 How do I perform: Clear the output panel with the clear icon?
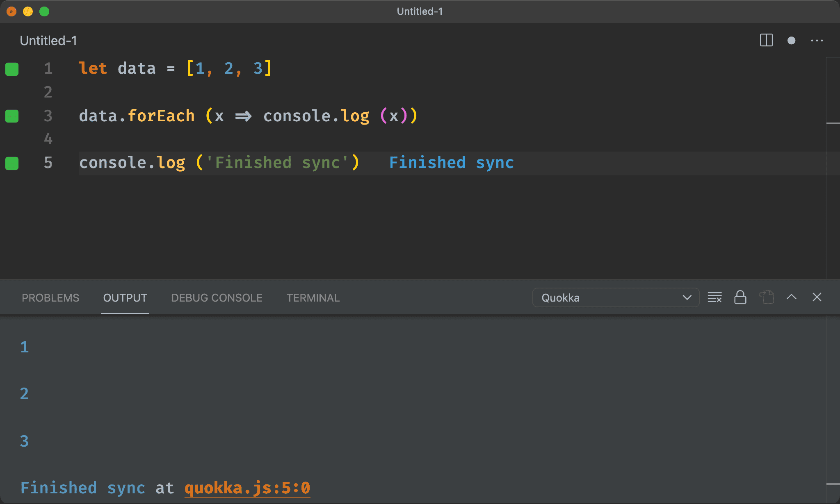tap(714, 297)
